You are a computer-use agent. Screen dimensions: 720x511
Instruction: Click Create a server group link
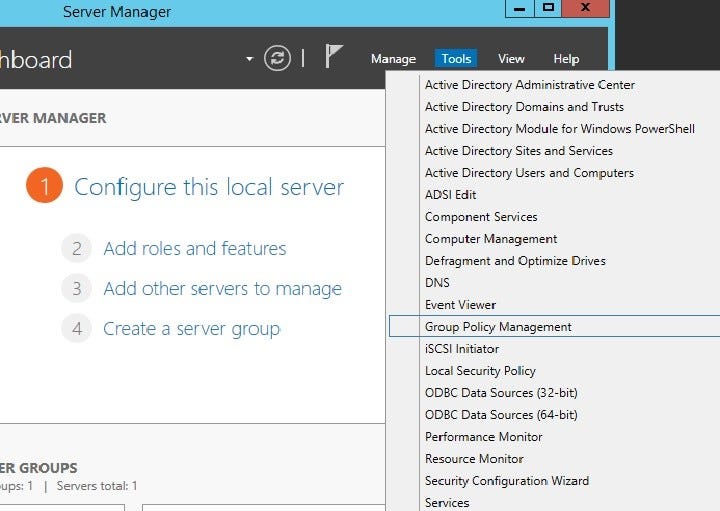[x=191, y=329]
